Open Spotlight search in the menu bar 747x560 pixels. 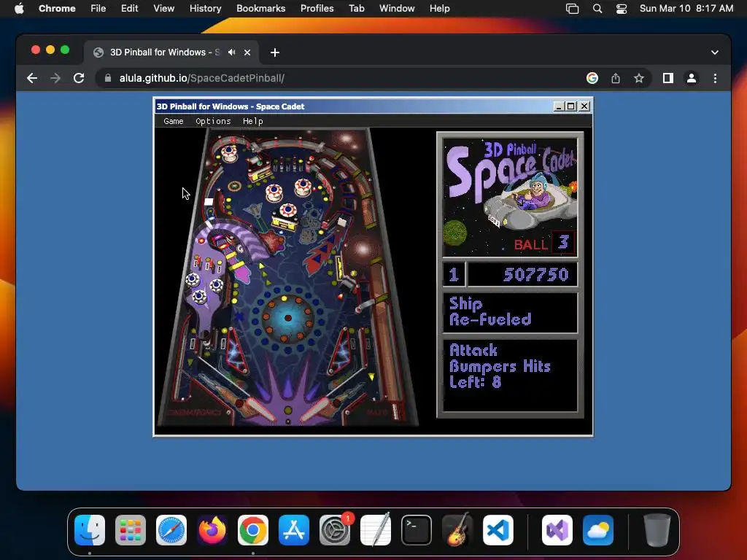point(597,9)
